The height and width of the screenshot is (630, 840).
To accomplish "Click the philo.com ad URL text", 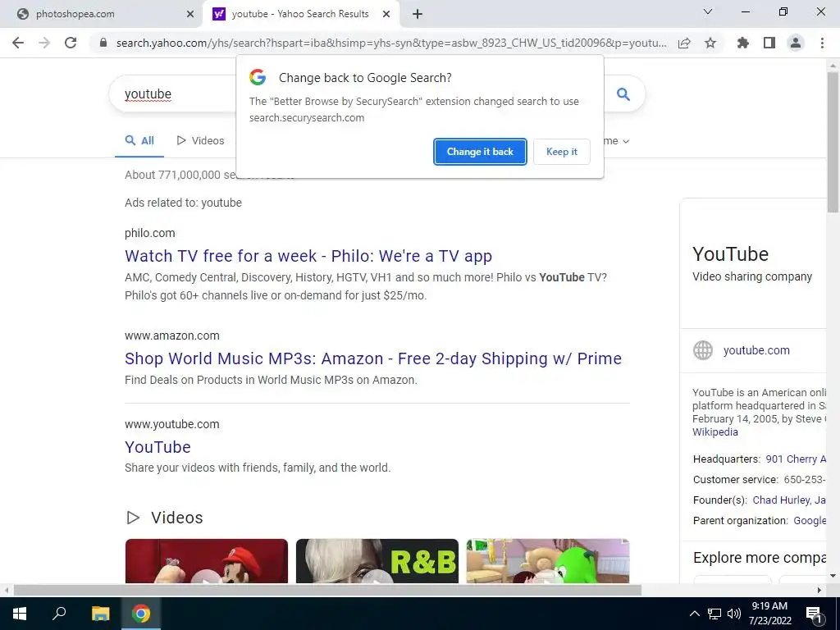I will click(150, 233).
